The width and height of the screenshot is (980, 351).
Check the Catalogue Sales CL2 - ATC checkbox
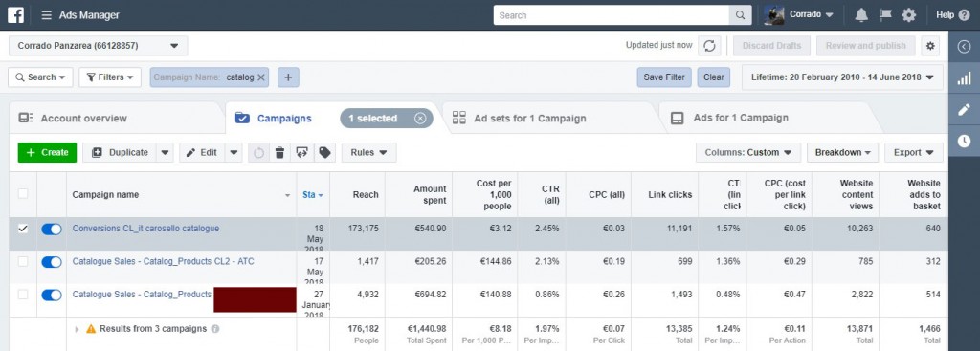point(23,262)
